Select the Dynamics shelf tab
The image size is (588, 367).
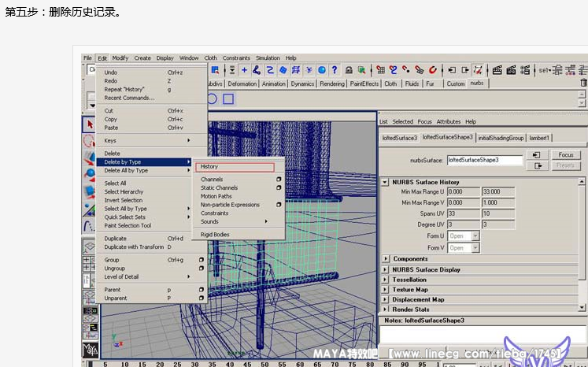303,84
